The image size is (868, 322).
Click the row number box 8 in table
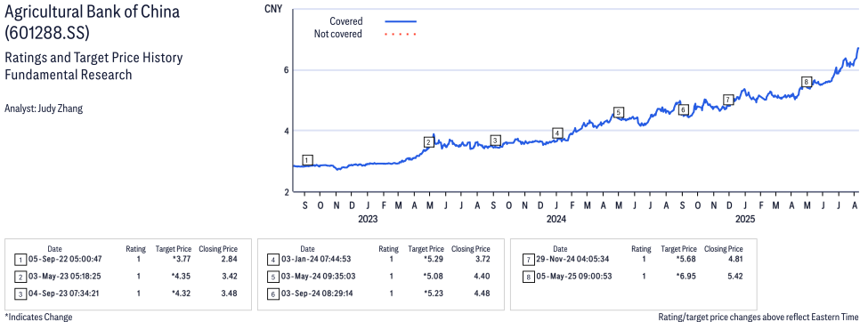click(528, 277)
